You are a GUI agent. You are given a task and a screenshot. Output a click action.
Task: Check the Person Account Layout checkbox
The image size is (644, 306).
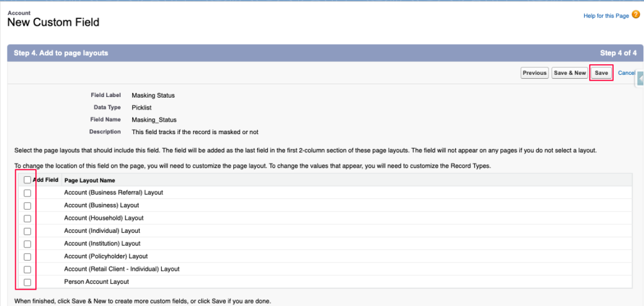point(27,282)
